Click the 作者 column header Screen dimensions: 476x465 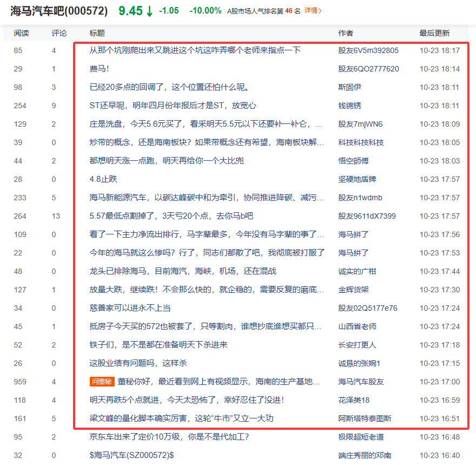[346, 33]
